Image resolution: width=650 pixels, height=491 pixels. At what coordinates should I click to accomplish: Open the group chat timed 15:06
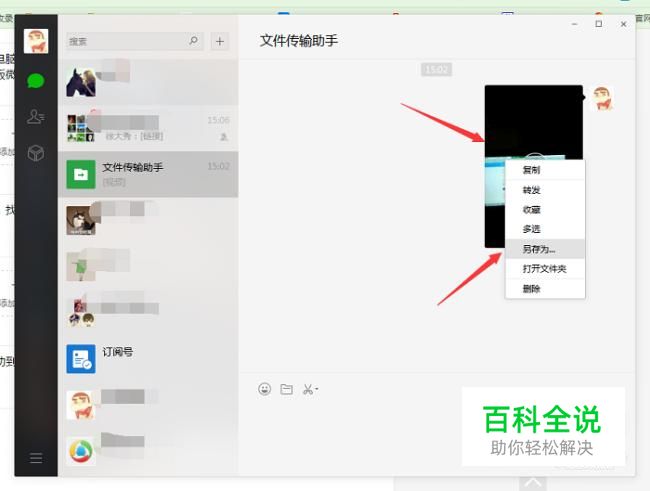pyautogui.click(x=148, y=128)
